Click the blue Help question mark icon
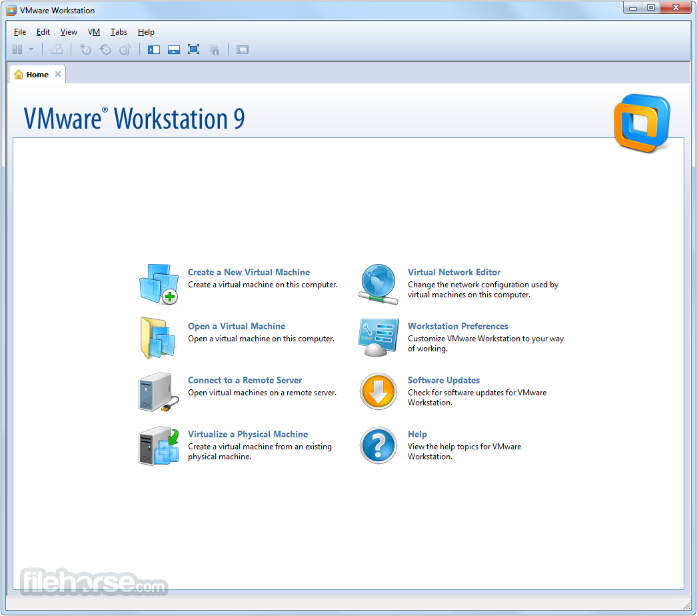 [378, 445]
